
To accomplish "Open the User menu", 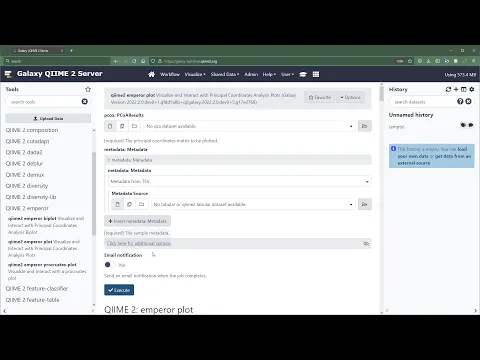I will click(x=287, y=74).
